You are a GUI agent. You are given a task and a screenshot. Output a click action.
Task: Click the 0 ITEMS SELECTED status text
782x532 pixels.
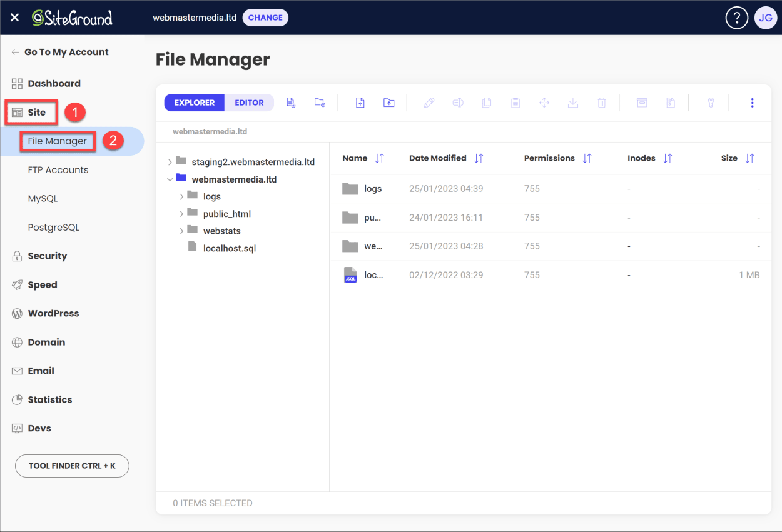coord(213,503)
